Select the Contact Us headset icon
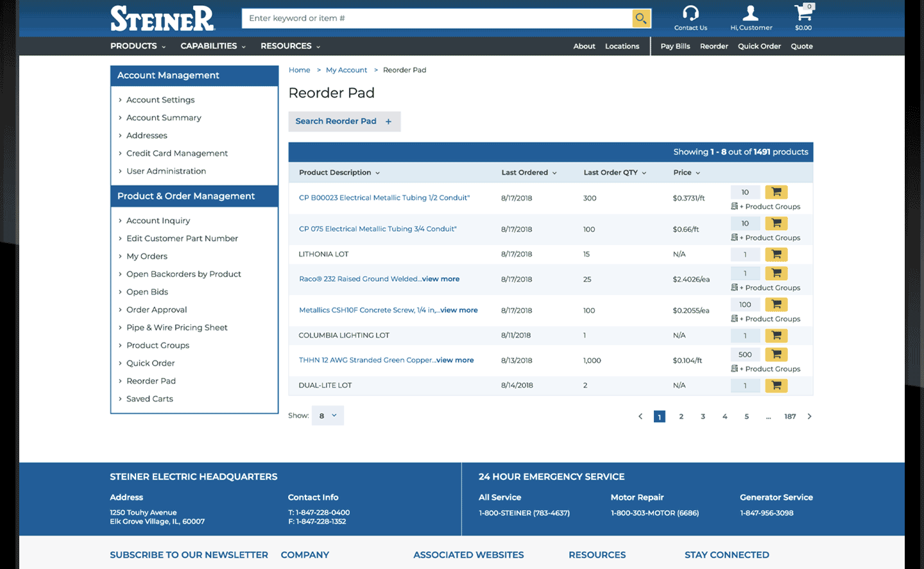Image resolution: width=924 pixels, height=569 pixels. click(x=689, y=13)
